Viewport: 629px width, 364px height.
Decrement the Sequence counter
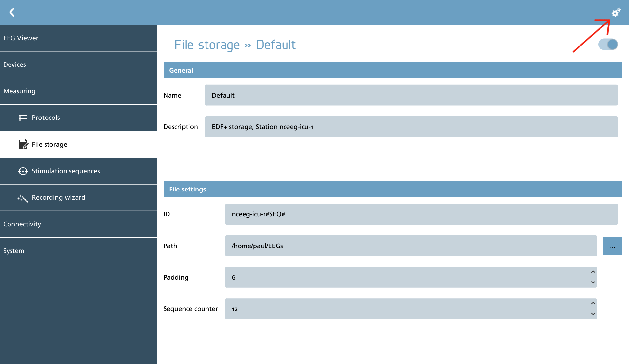593,314
